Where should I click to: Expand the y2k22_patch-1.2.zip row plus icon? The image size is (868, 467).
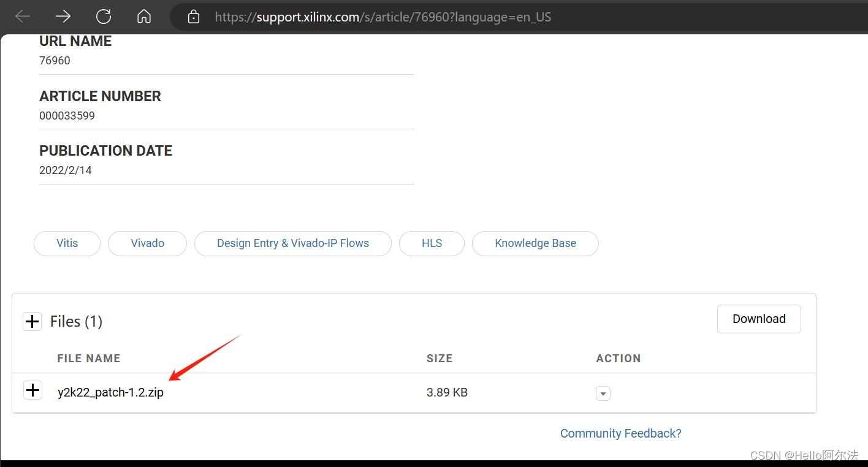click(32, 390)
